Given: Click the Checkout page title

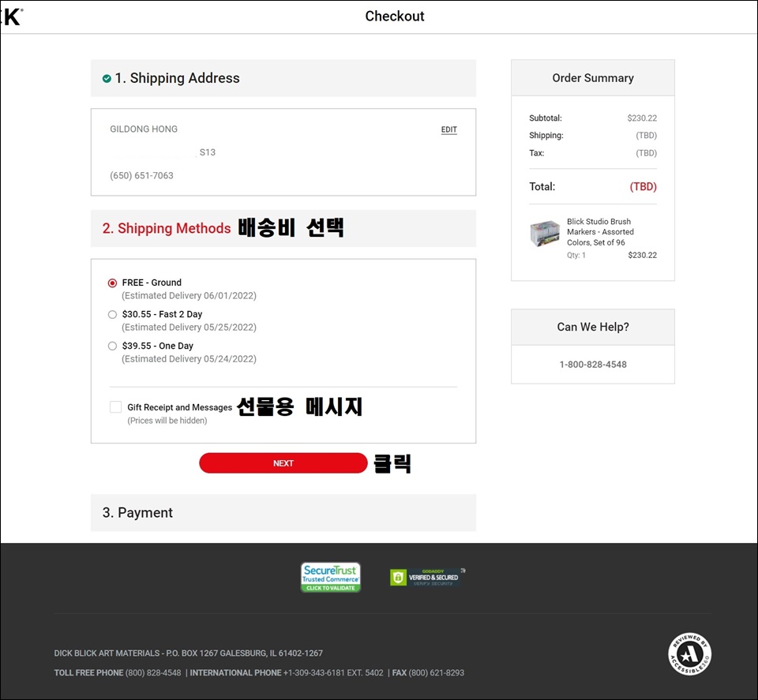Looking at the screenshot, I should click(x=395, y=17).
